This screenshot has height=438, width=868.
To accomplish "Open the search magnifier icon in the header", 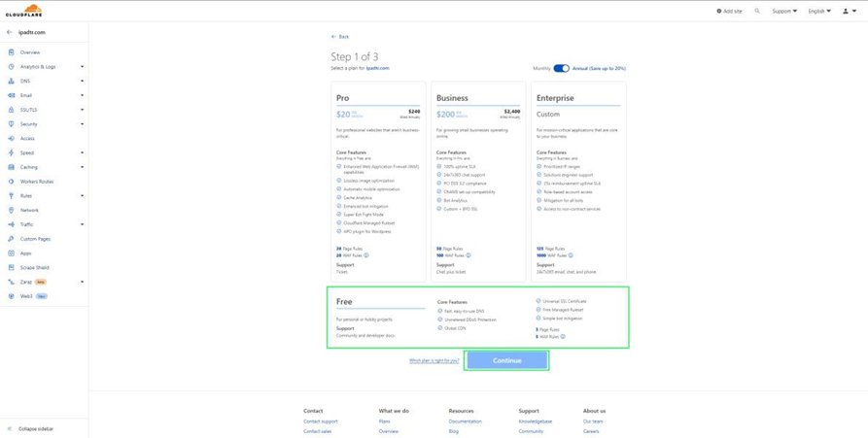I will tap(757, 11).
